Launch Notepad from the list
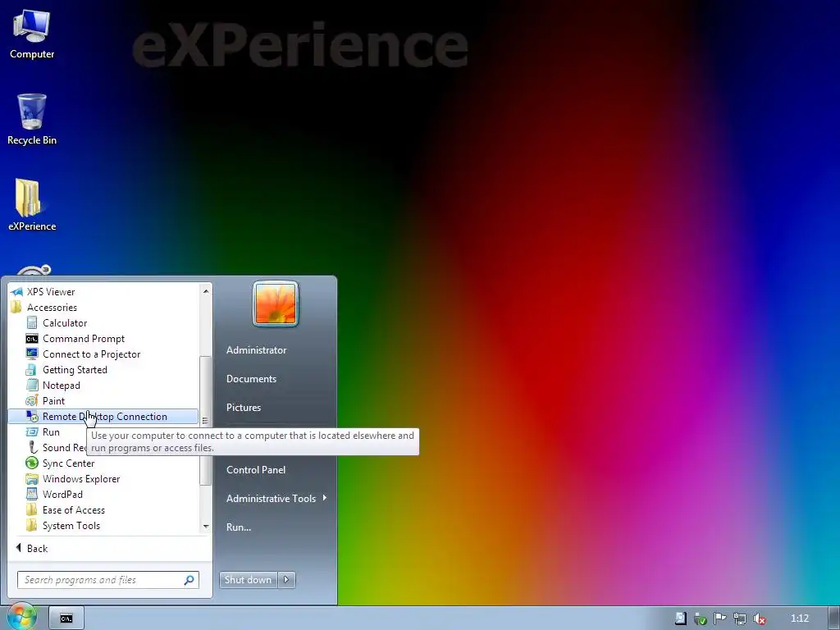 [x=61, y=386]
